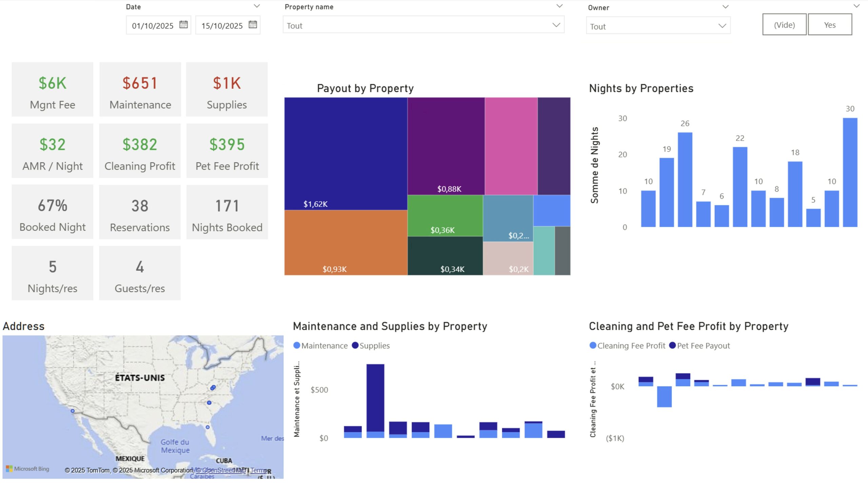Viewport: 868px width, 488px height.
Task: Open the OpenStreetMap attribution link
Action: tap(221, 470)
